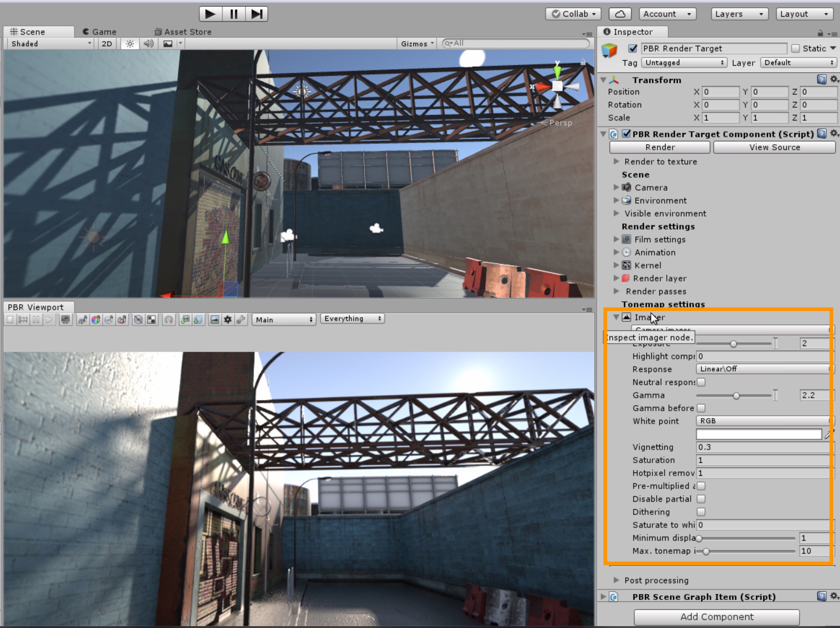Viewport: 840px width, 628px height.
Task: Toggle scene lighting sun icon
Action: coord(130,44)
